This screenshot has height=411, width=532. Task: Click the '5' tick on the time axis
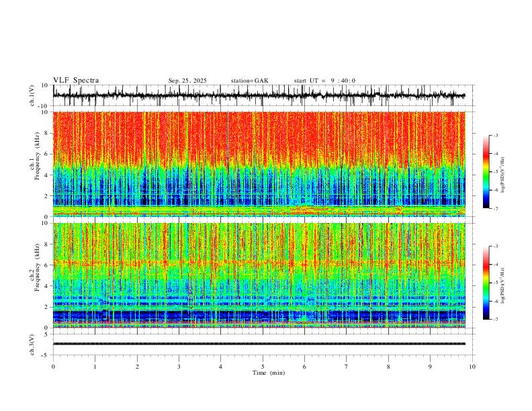pyautogui.click(x=263, y=367)
